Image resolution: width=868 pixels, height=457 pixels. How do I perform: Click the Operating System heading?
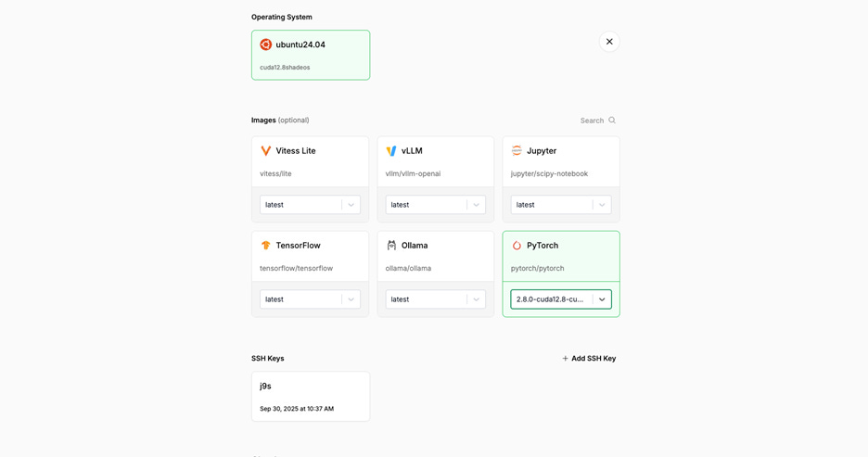pyautogui.click(x=282, y=18)
